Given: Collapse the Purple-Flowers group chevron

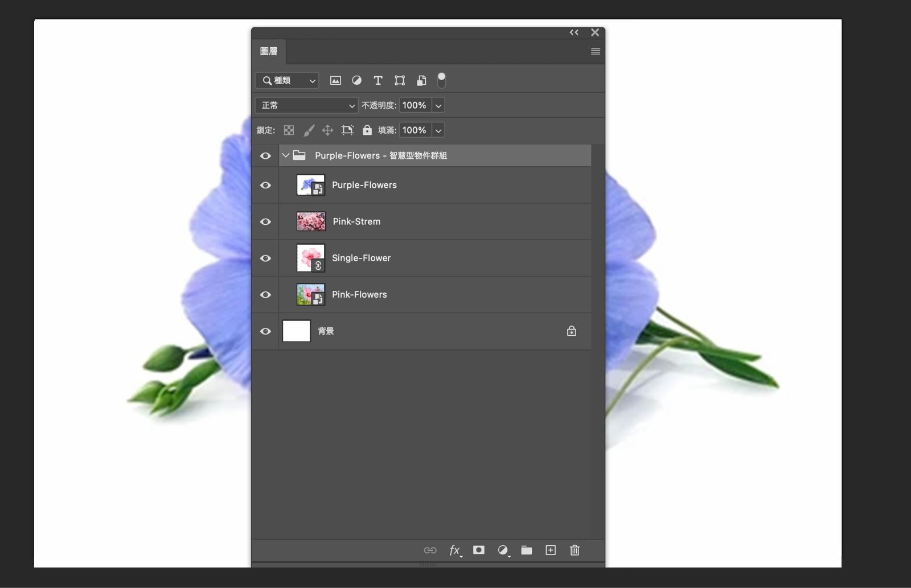Looking at the screenshot, I should click(286, 155).
